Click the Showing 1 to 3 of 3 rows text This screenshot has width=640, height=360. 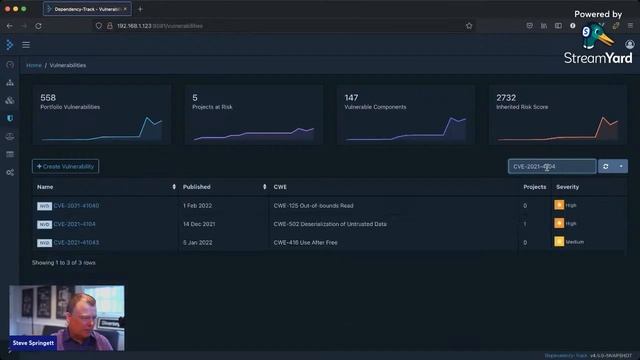click(64, 263)
